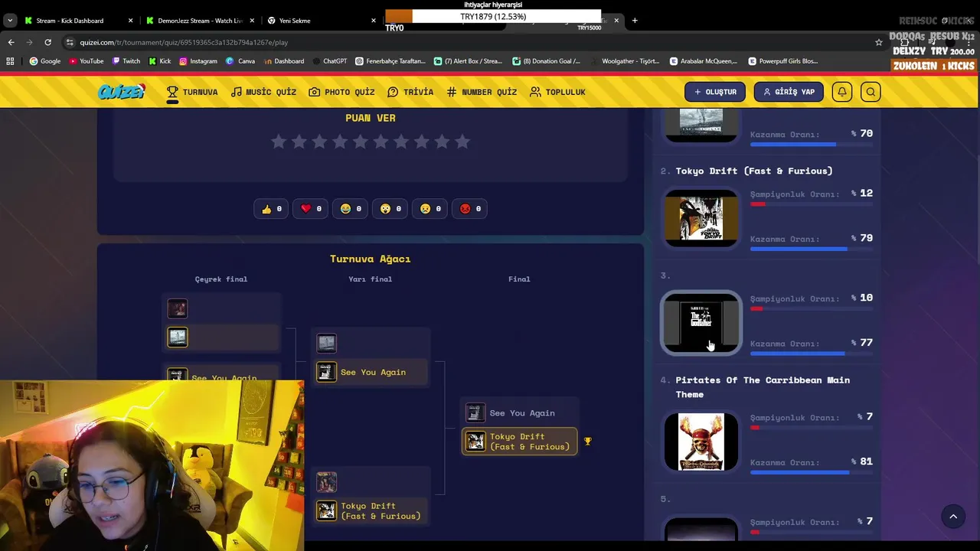Image resolution: width=980 pixels, height=551 pixels.
Task: Click the 'Çeyrek final' column label
Action: point(221,279)
